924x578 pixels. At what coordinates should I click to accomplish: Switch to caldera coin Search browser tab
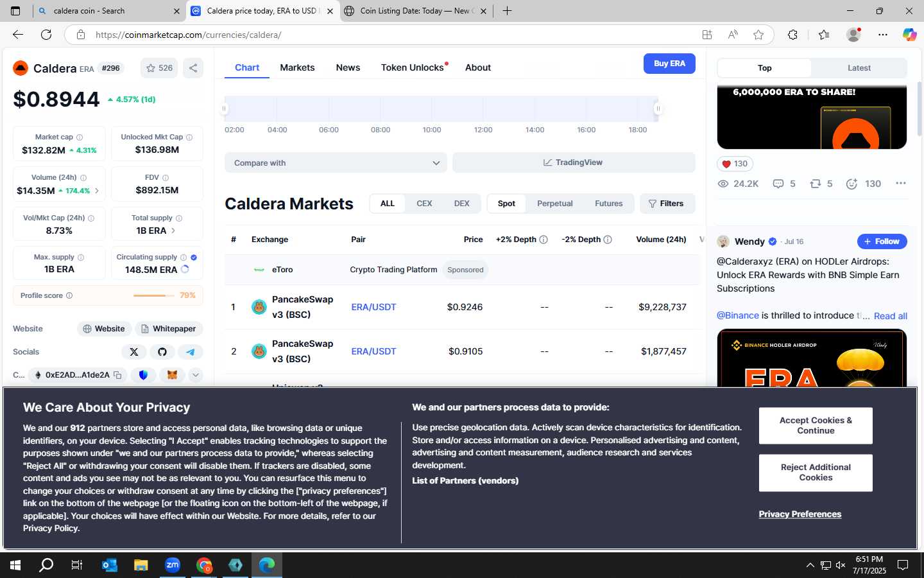[x=108, y=11]
